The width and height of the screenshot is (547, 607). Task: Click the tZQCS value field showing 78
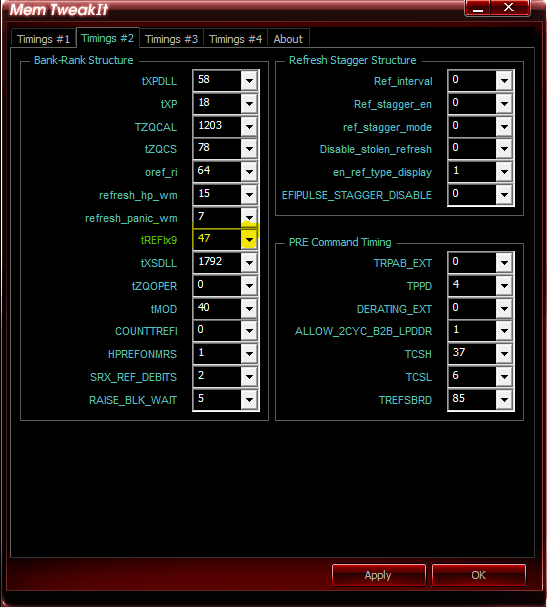(217, 149)
